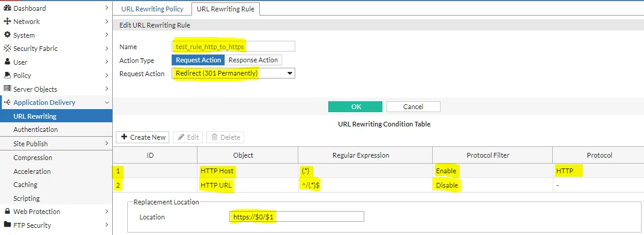The width and height of the screenshot is (644, 235).
Task: Click the Delete button label
Action: pyautogui.click(x=230, y=137)
